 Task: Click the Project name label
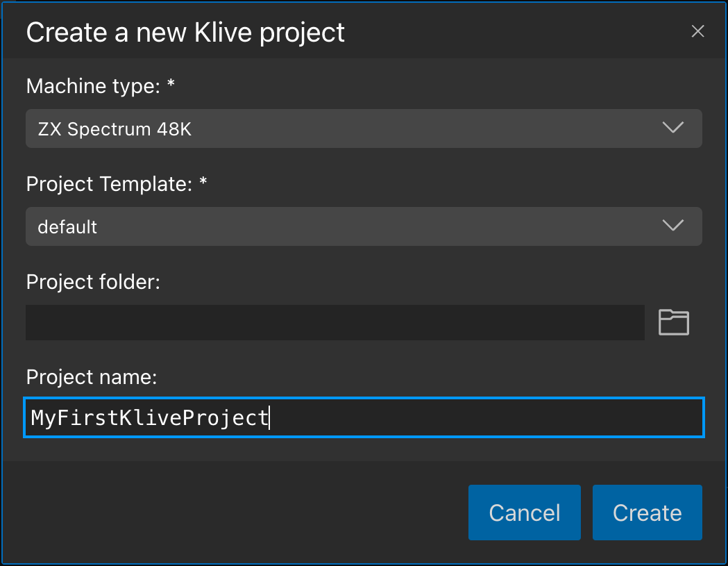click(92, 377)
